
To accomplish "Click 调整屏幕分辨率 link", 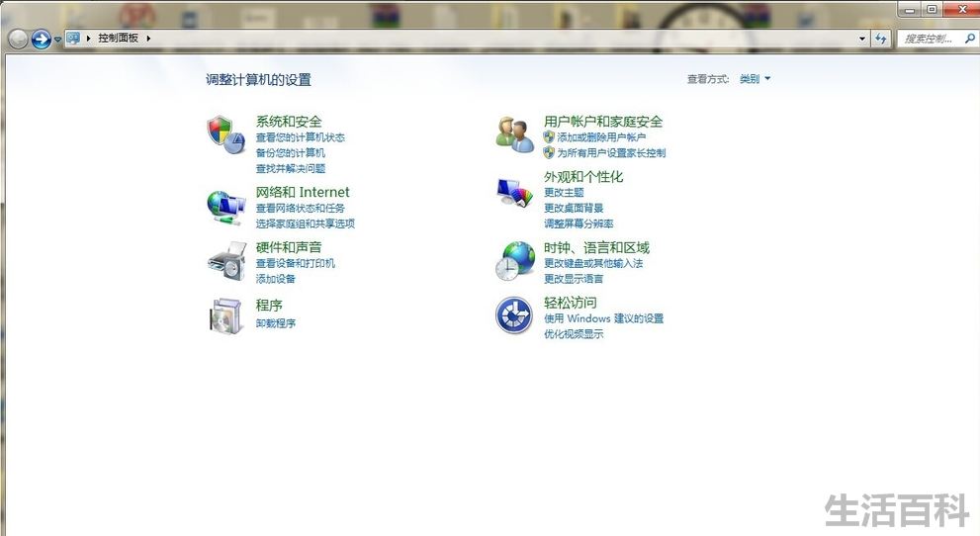I will (579, 223).
